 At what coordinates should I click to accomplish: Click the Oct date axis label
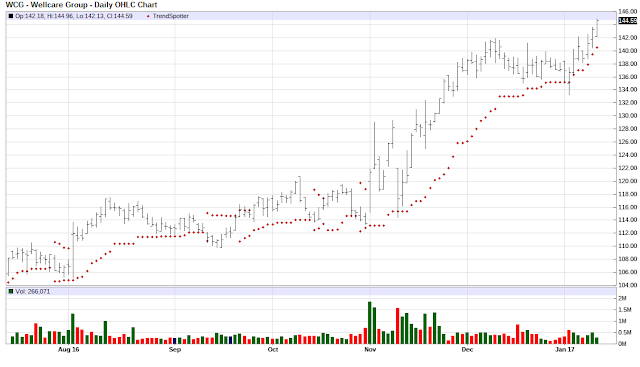(273, 349)
